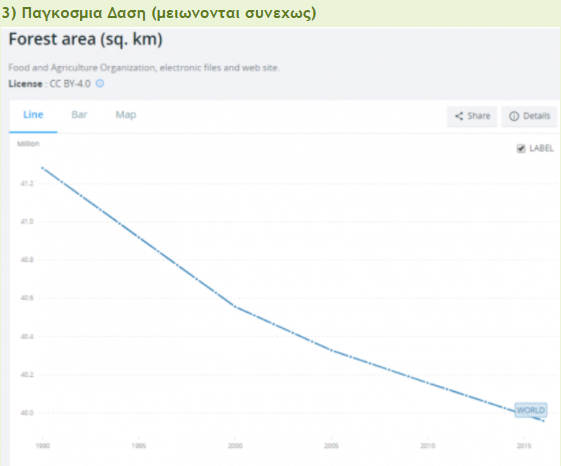Click the Forest area (sq. km) title
Screen dimensions: 561x466
pyautogui.click(x=86, y=39)
